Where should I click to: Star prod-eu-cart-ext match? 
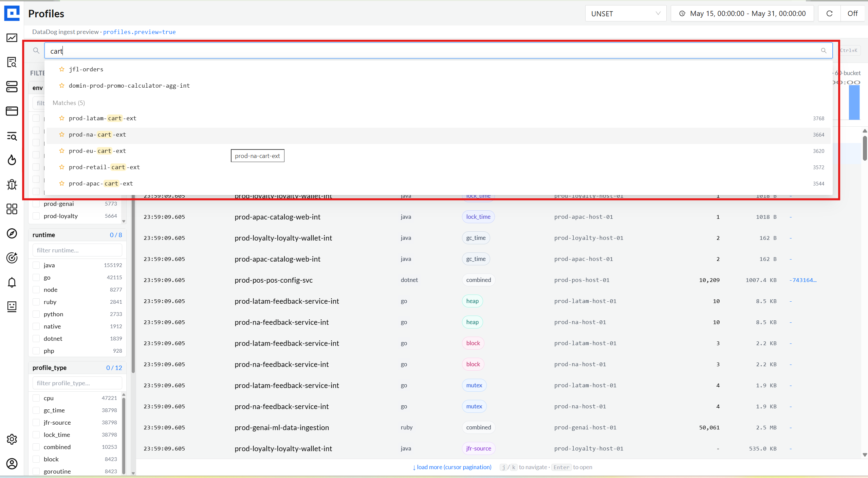62,151
